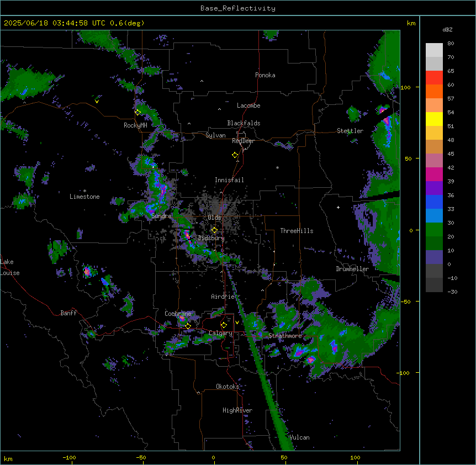Select the RedDeer city label
This screenshot has width=476, height=465.
(x=243, y=141)
